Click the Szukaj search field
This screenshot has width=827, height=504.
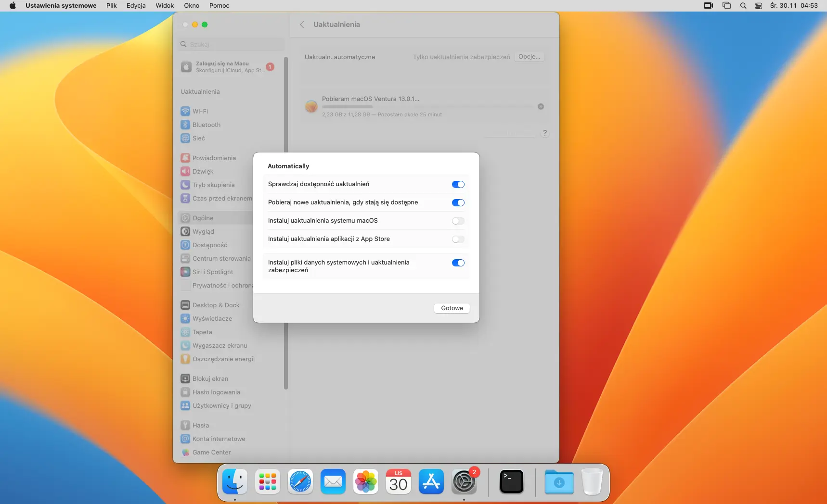[231, 44]
